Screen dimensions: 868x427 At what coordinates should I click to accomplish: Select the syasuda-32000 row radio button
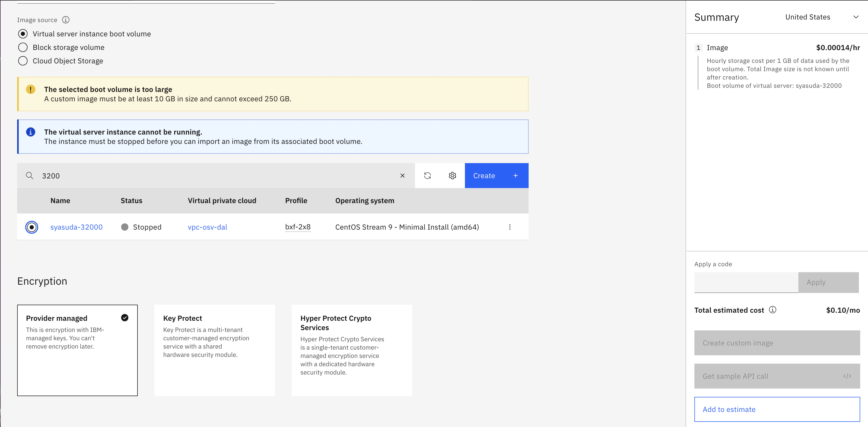coord(32,227)
